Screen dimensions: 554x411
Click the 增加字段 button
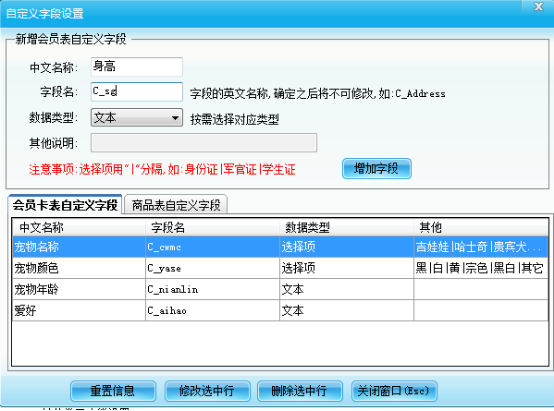(x=377, y=169)
